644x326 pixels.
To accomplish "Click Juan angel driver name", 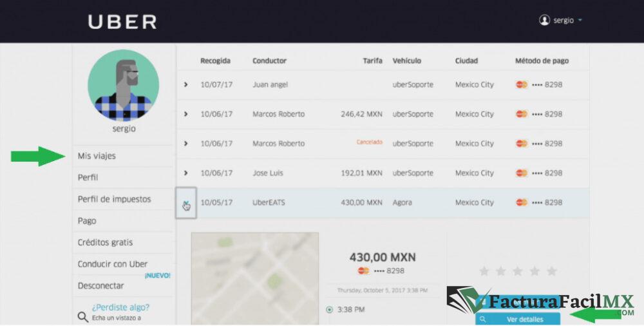I will (270, 84).
